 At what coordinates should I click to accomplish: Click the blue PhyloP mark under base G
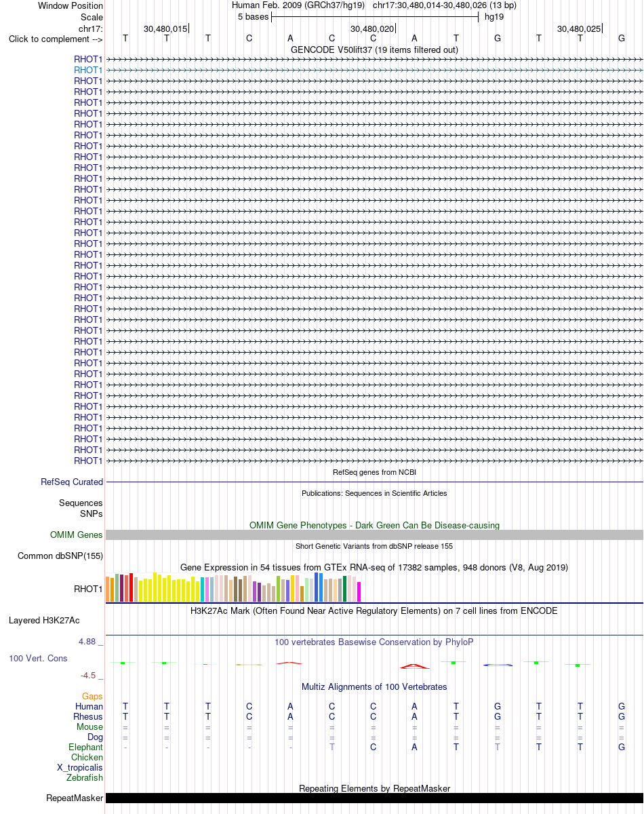tap(498, 665)
